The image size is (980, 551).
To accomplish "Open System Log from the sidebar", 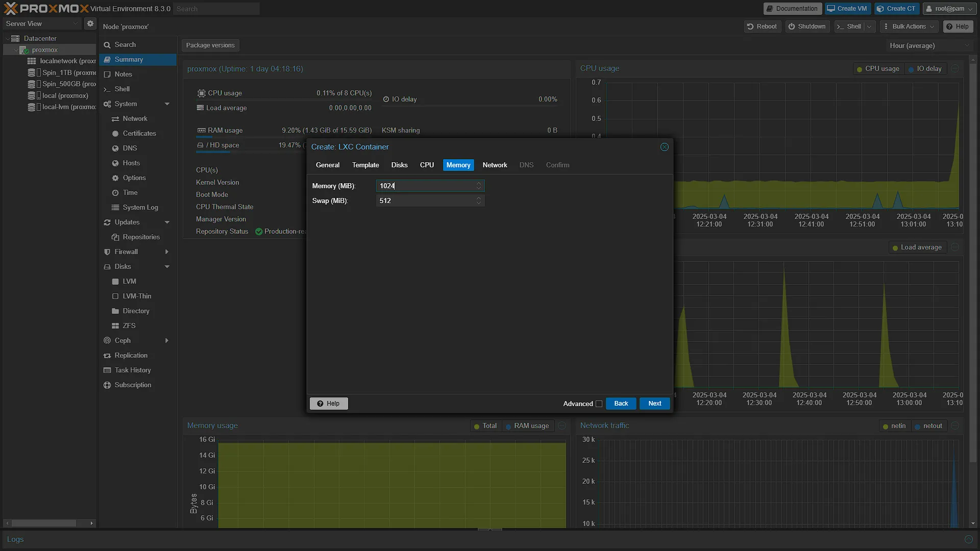I will click(x=140, y=207).
